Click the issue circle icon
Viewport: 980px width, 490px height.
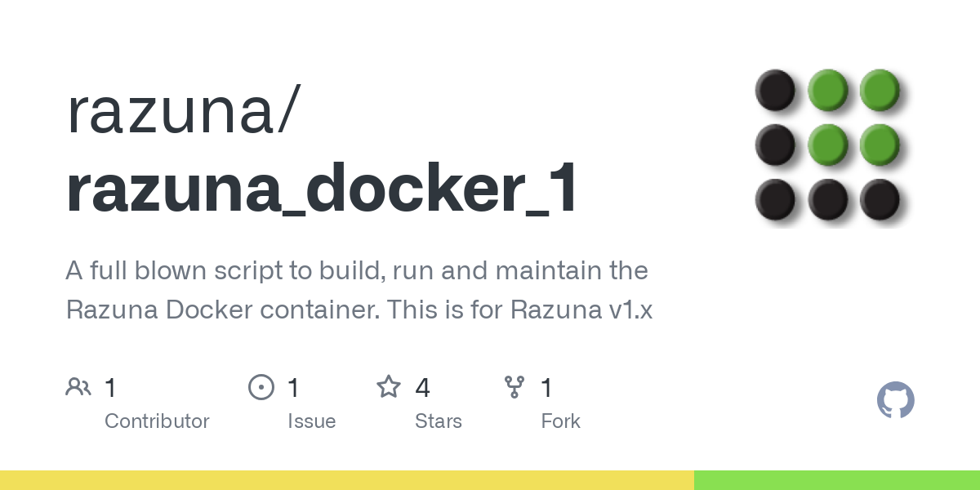(x=261, y=387)
